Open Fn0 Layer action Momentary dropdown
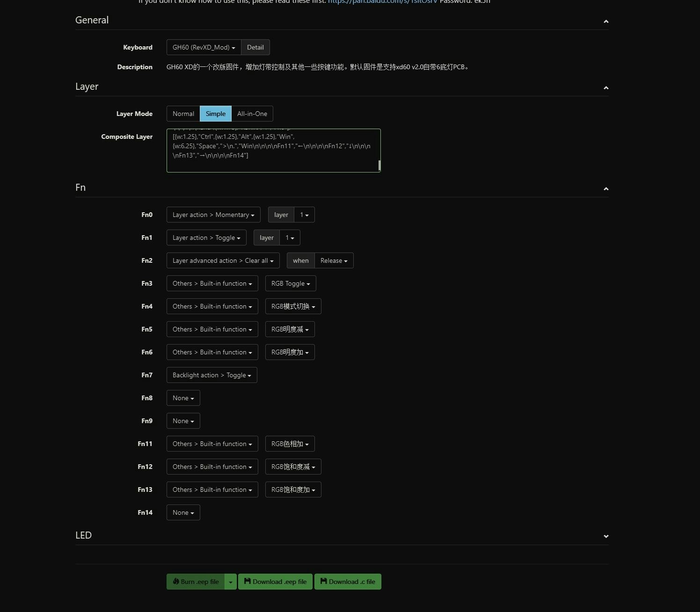Viewport: 700px width, 612px height. pos(213,215)
